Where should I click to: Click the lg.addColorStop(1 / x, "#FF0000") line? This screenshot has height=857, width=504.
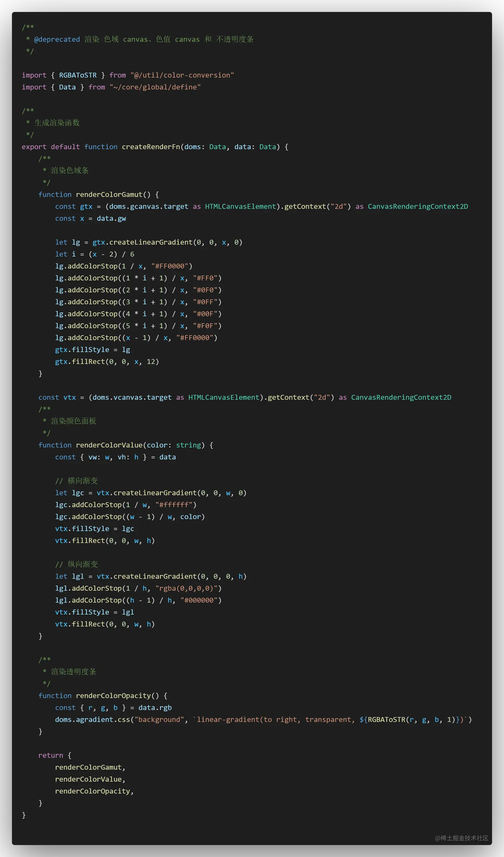(x=124, y=266)
